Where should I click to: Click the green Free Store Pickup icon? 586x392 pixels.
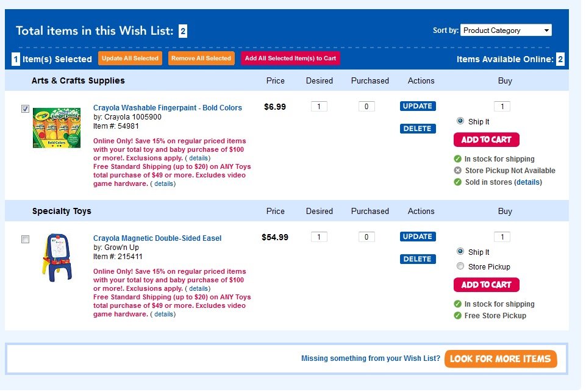[x=457, y=316]
